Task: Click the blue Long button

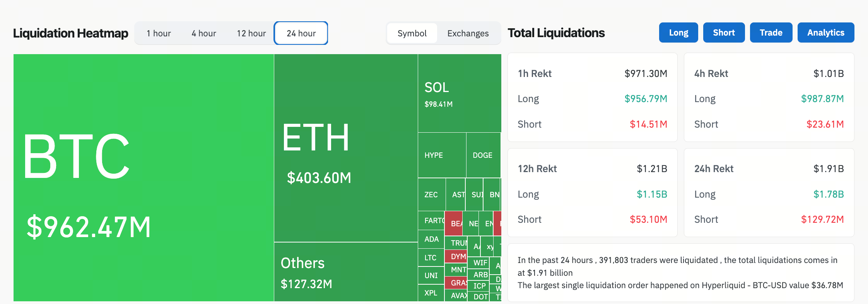Action: click(678, 32)
